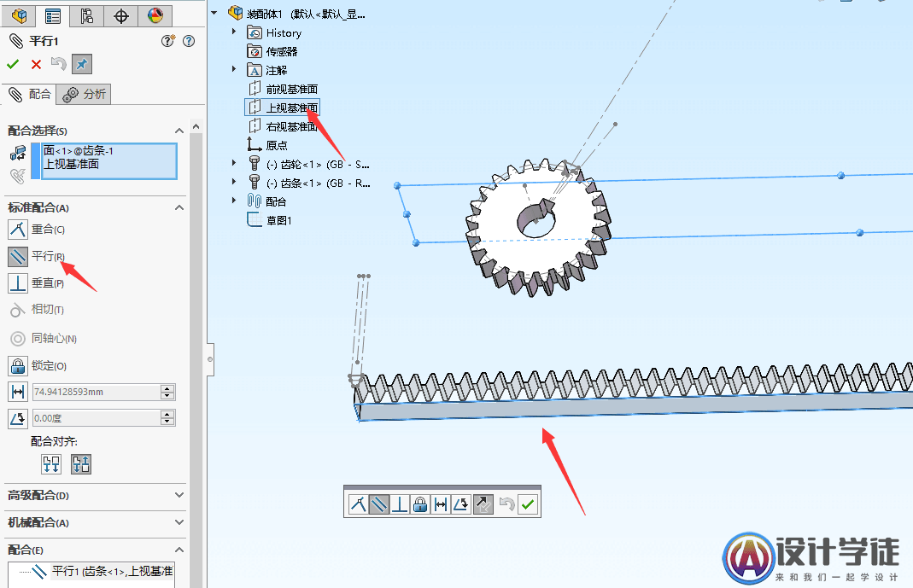Select the 配合 tab
913x588 pixels.
[30, 94]
